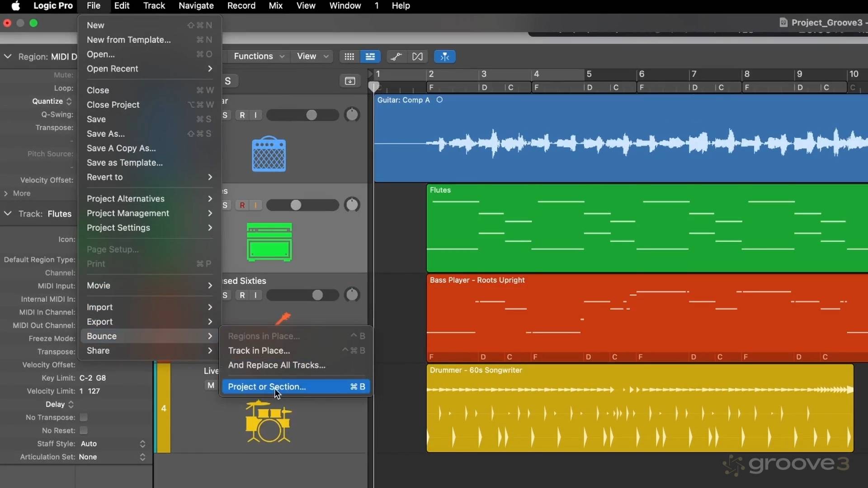Enable the No Transpose checkbox
This screenshot has width=868, height=488.
tap(84, 417)
